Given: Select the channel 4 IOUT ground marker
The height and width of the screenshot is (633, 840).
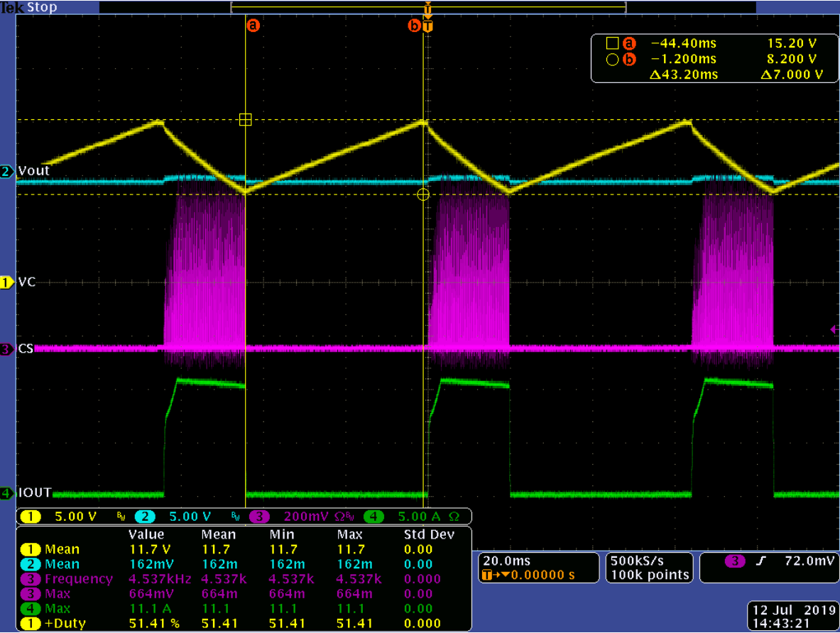Looking at the screenshot, I should [x=7, y=492].
